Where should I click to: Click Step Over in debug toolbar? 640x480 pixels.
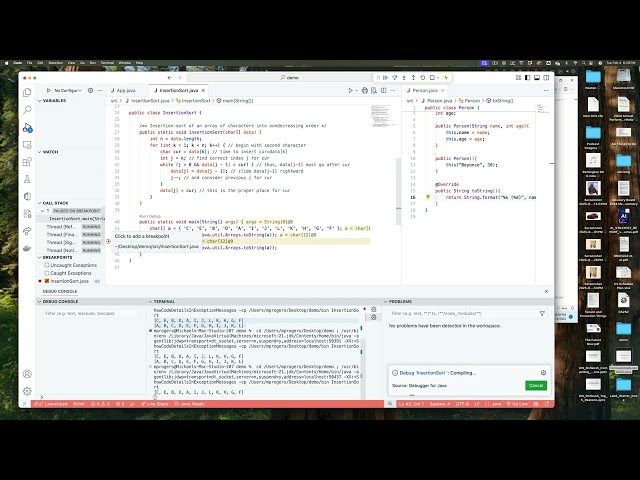[395, 78]
